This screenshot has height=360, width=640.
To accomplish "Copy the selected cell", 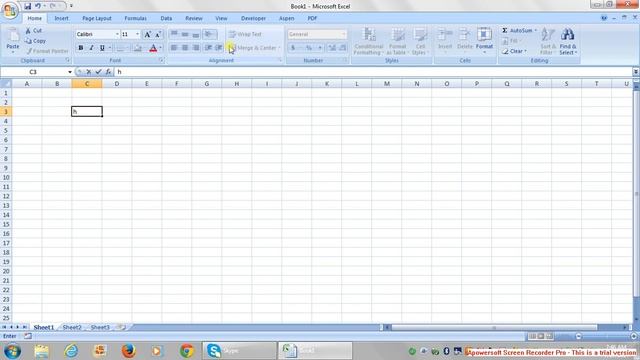I will click(35, 41).
